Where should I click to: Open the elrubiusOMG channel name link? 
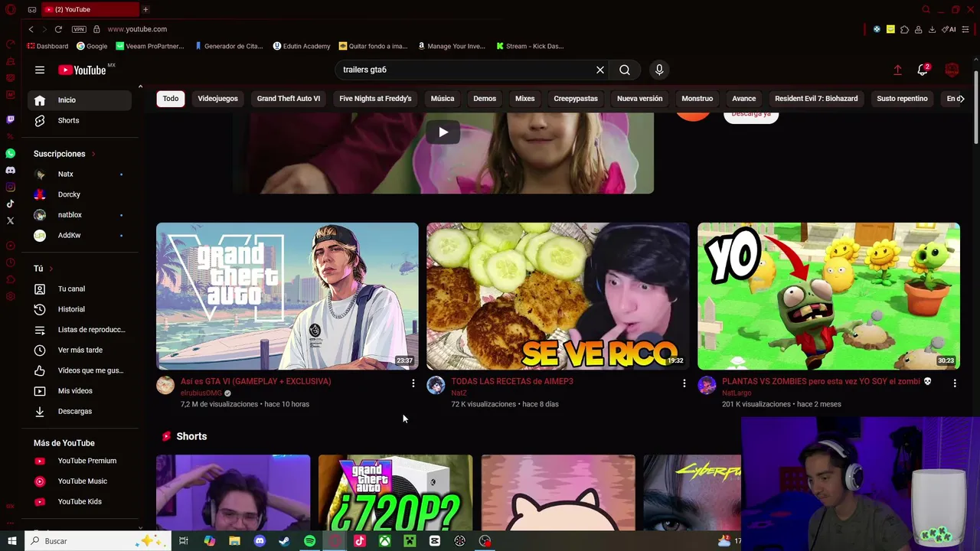click(x=201, y=393)
